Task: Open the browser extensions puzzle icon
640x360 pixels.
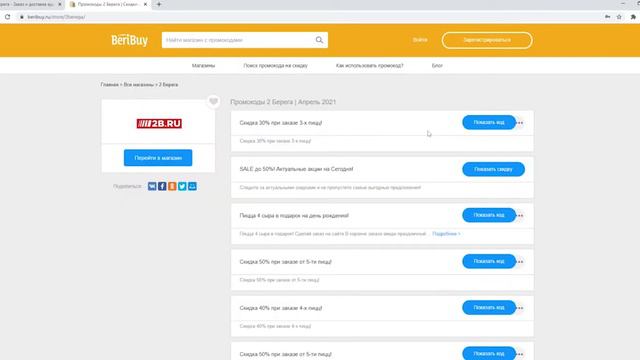Action: 633,17
